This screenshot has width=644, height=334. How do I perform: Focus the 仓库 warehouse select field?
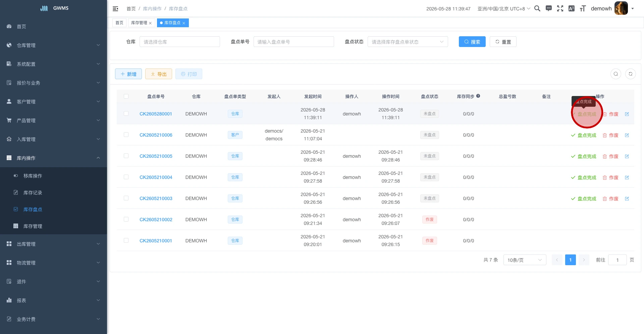click(x=180, y=42)
